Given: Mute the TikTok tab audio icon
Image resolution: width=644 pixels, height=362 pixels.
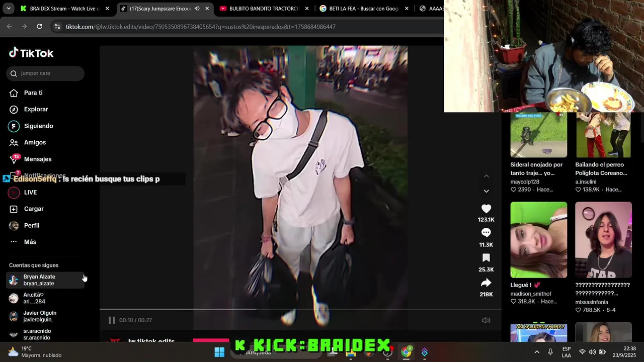Looking at the screenshot, I should point(197,9).
